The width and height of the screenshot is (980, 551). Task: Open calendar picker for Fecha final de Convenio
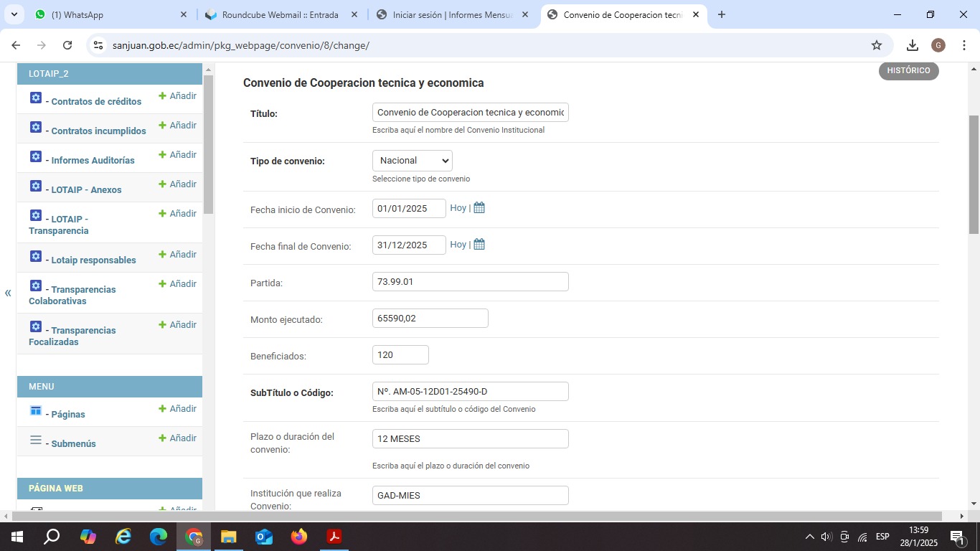click(x=479, y=245)
